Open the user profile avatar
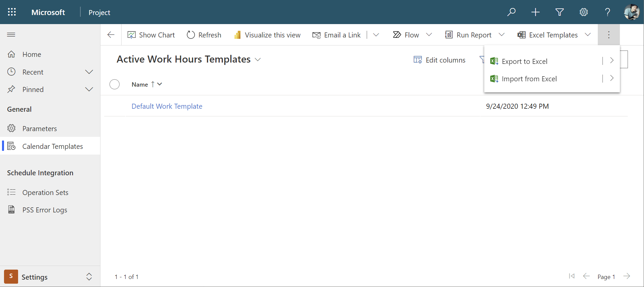The image size is (644, 287). point(632,12)
